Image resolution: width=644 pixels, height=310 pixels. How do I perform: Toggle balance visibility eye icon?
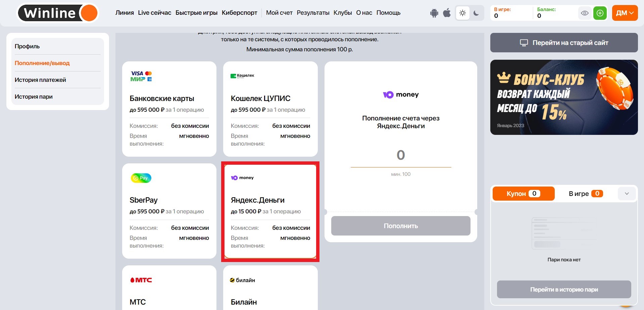pos(585,13)
